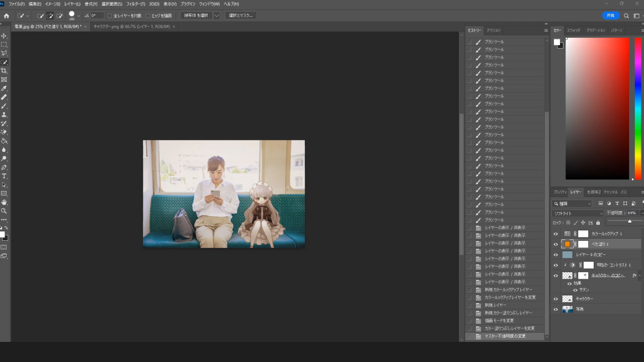Open the Color panel options menu
644x362 pixels.
642,30
